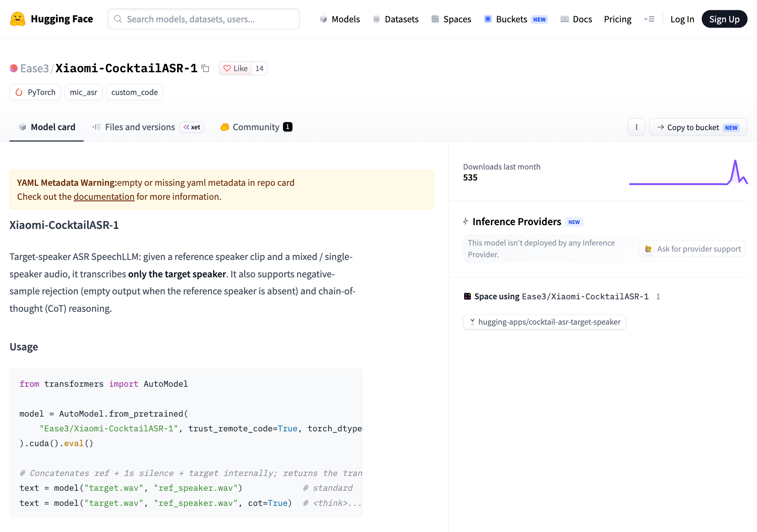This screenshot has width=757, height=532.
Task: Click the downloads sparkline chart
Action: coord(688,173)
